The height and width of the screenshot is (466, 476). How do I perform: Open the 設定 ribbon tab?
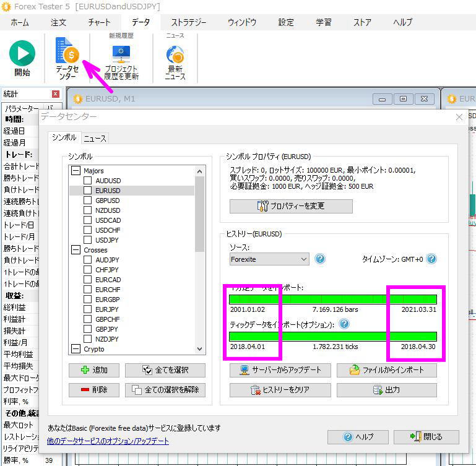[x=286, y=22]
